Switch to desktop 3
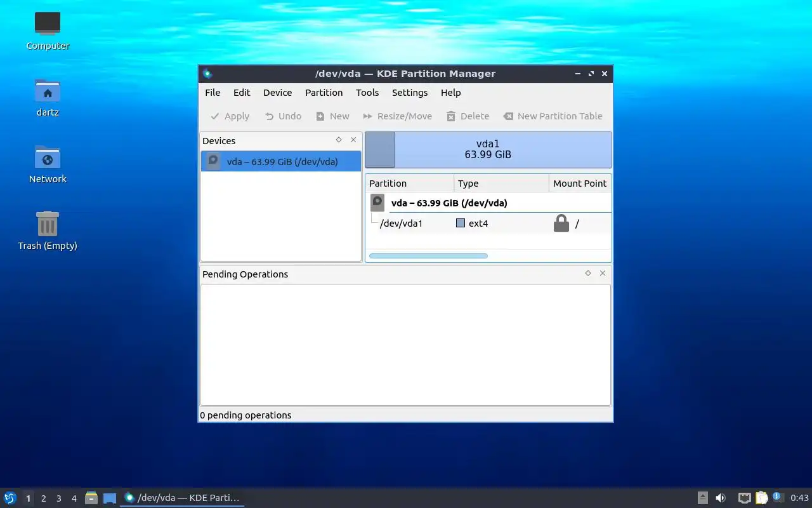 coord(58,498)
